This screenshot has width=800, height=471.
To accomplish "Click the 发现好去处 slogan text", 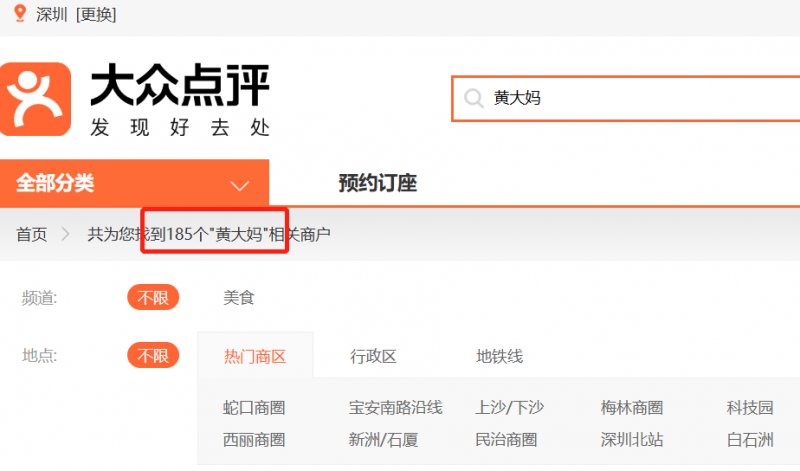I will pyautogui.click(x=180, y=128).
